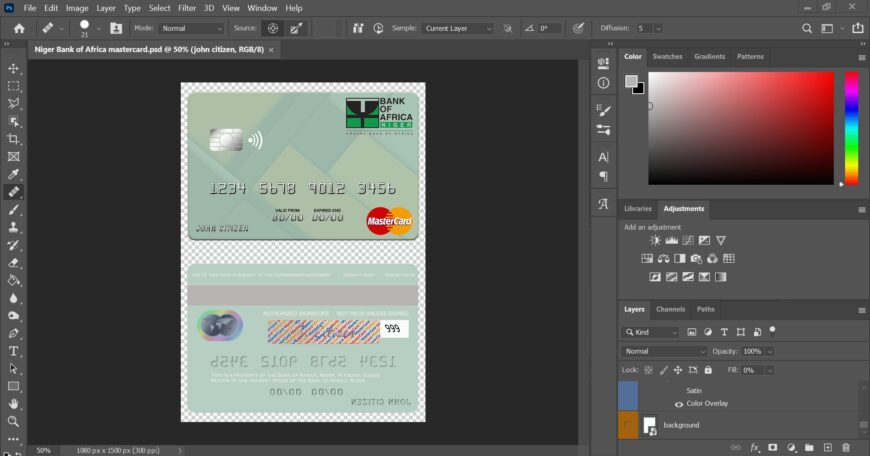Select the Brush tool

pos(13,210)
